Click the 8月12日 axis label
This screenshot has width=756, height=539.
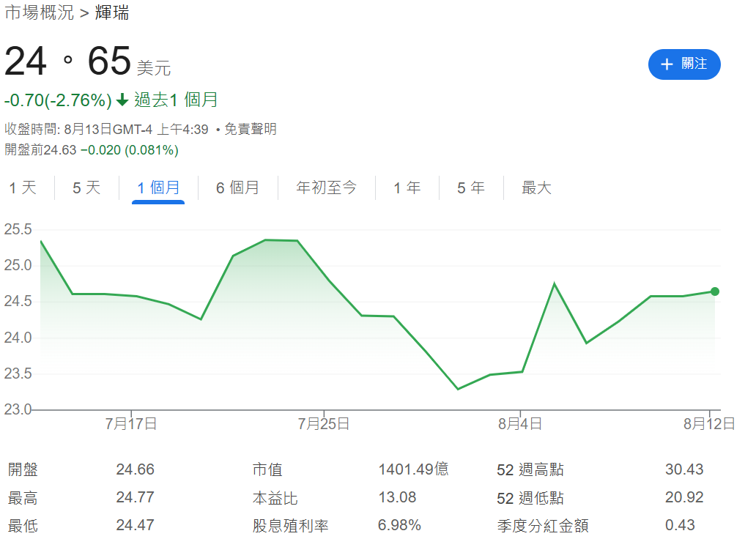click(709, 424)
